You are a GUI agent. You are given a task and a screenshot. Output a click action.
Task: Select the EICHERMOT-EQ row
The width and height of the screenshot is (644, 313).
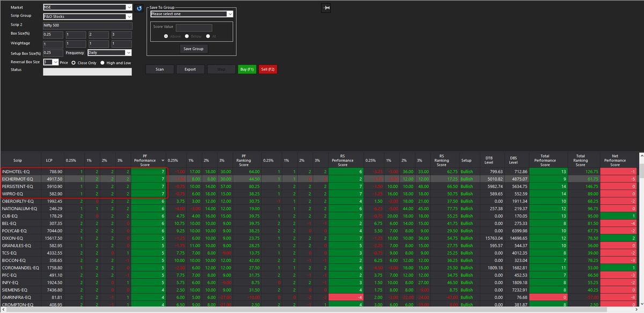pyautogui.click(x=319, y=179)
